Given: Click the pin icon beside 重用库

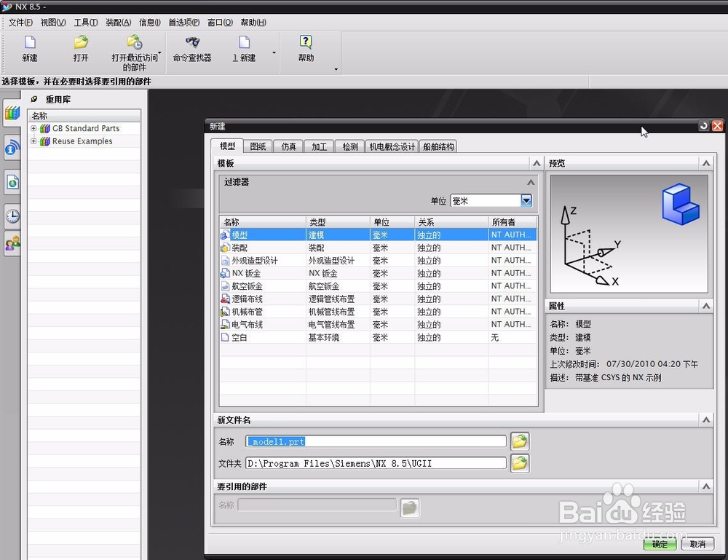Looking at the screenshot, I should tap(34, 99).
